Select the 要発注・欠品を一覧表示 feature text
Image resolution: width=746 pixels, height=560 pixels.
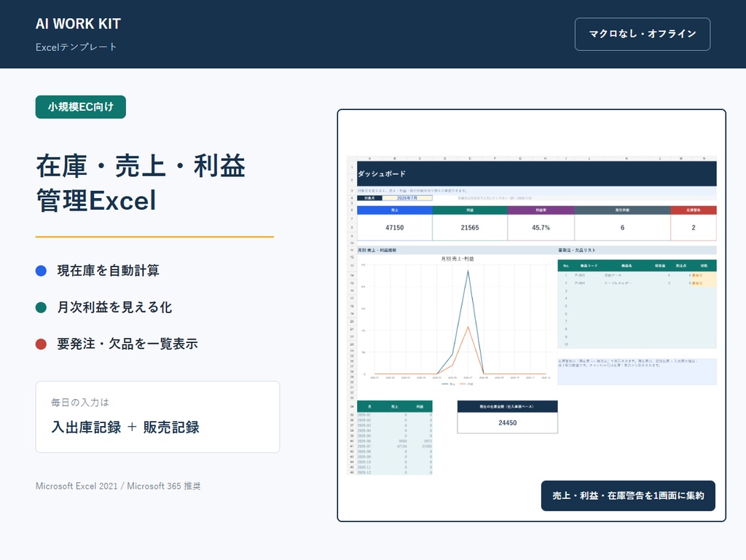click(127, 344)
